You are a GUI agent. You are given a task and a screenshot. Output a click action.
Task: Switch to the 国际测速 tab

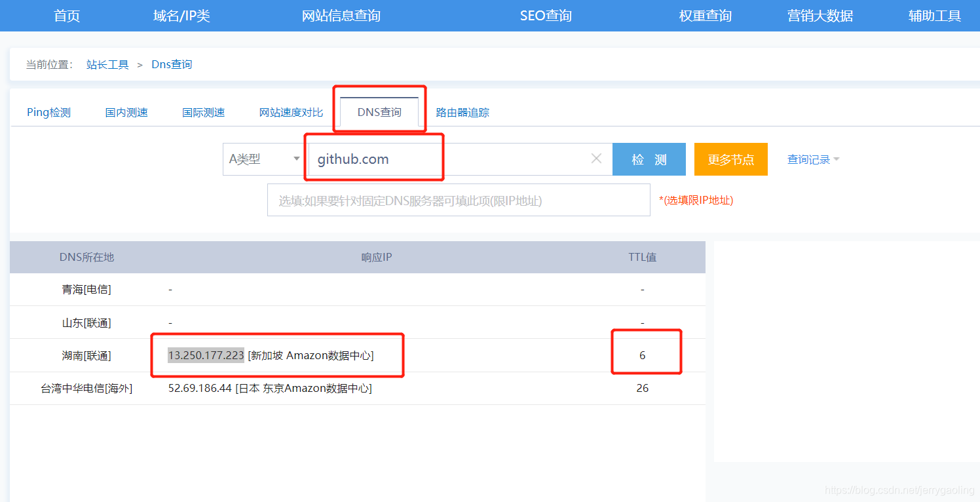204,112
